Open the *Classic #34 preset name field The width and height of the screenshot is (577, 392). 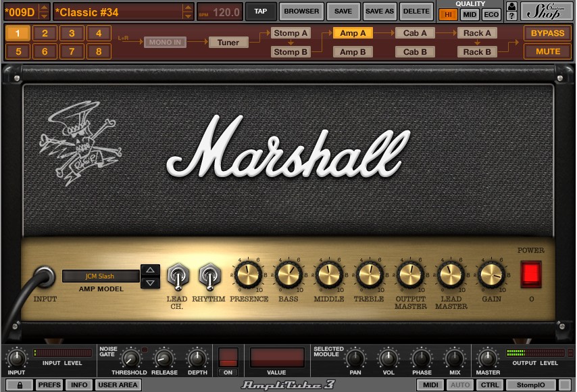coord(118,12)
